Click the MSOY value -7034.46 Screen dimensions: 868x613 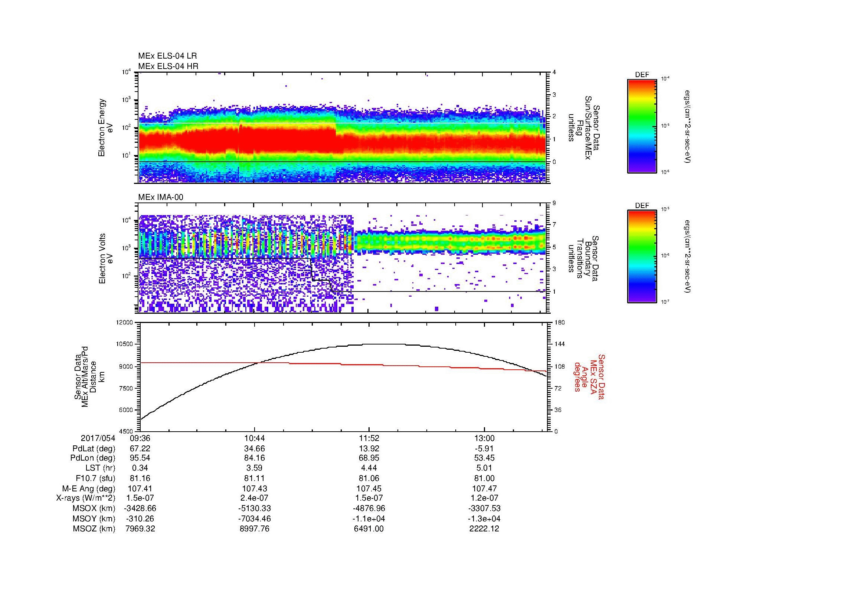click(255, 519)
